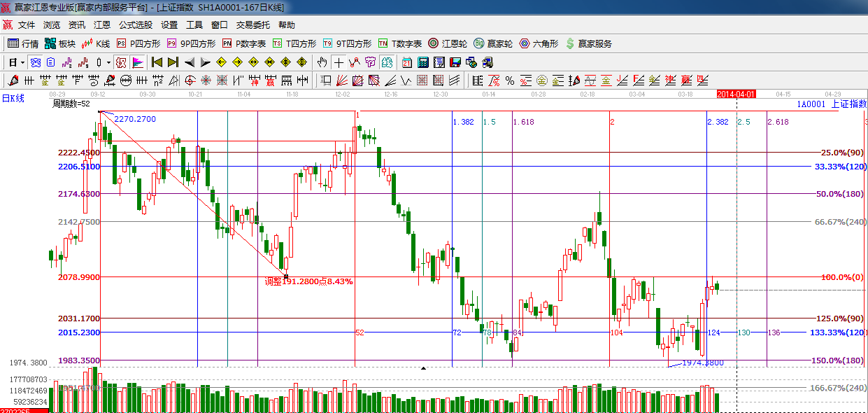The width and height of the screenshot is (868, 413).
Task: Click the 行情 quotes button
Action: (23, 43)
